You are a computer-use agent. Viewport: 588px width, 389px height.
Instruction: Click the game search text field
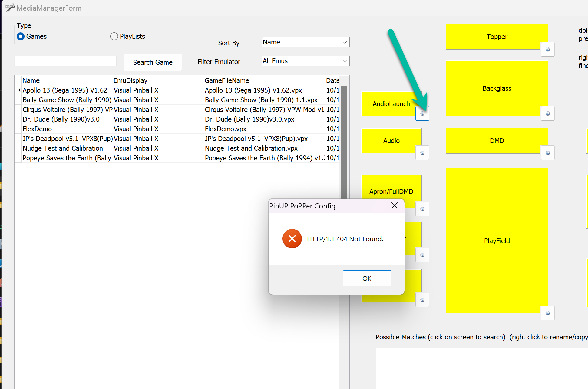[65, 61]
